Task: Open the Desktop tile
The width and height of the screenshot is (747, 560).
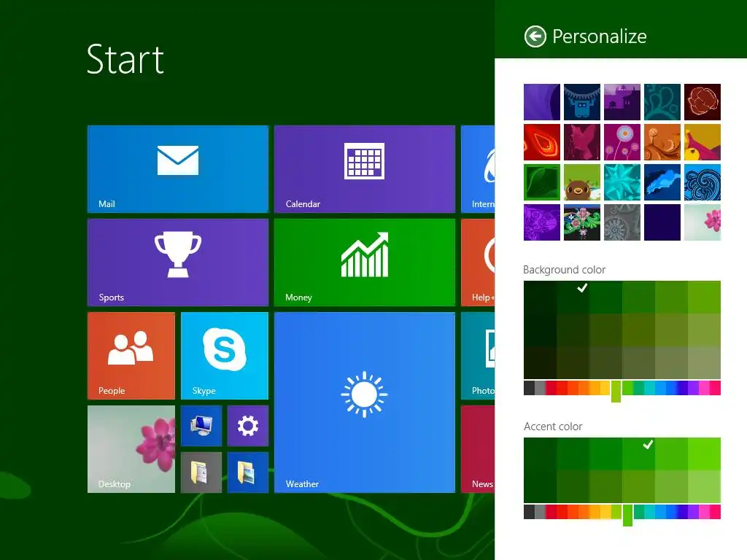Action: click(x=131, y=449)
